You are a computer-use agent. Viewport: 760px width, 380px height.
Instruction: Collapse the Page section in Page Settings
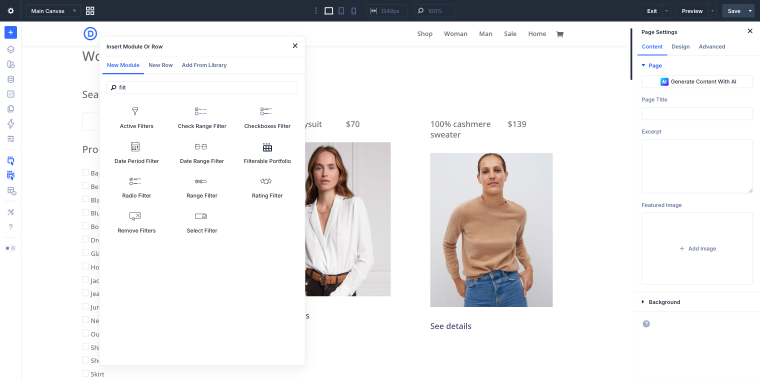pos(651,65)
